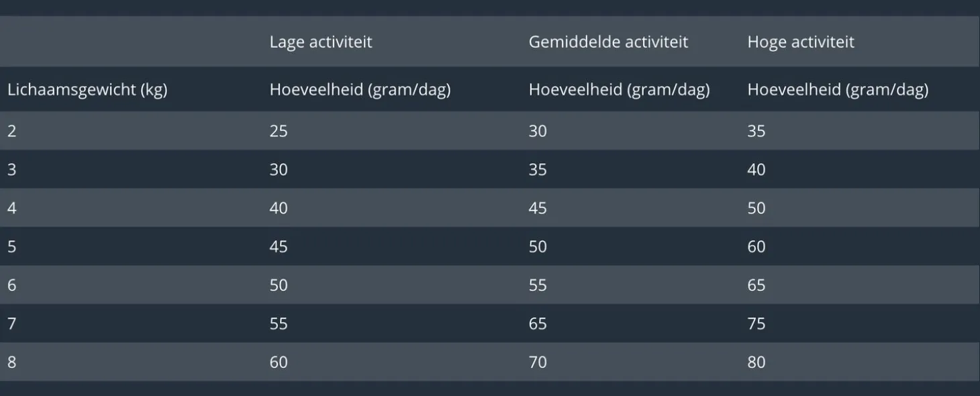This screenshot has width=980, height=396.
Task: Click high activity value 60 for 5 kg
Action: [756, 247]
